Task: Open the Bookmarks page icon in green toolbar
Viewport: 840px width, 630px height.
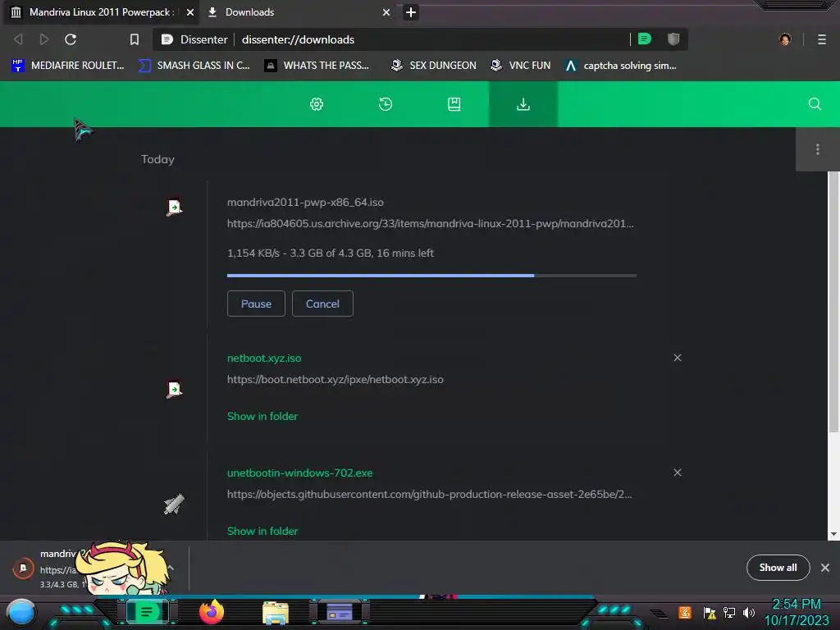Action: pos(454,104)
